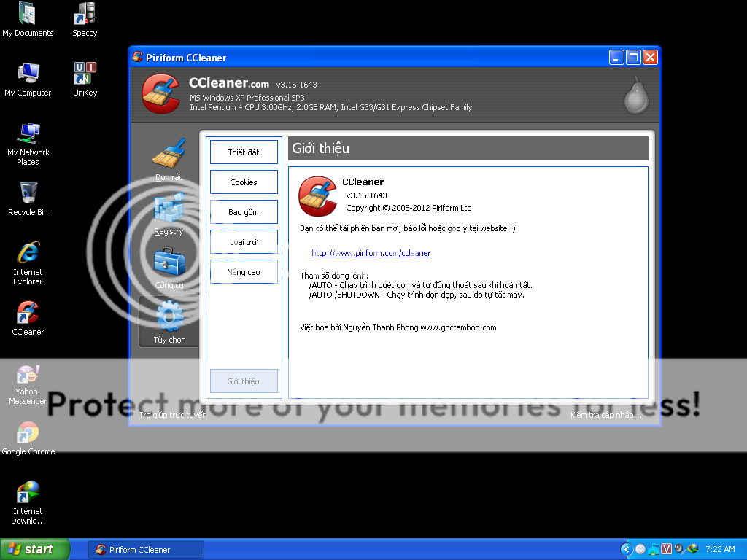Viewport: 747px width, 560px height.
Task: Click the Intel Pentium 4 CPU system info text
Action: click(330, 107)
